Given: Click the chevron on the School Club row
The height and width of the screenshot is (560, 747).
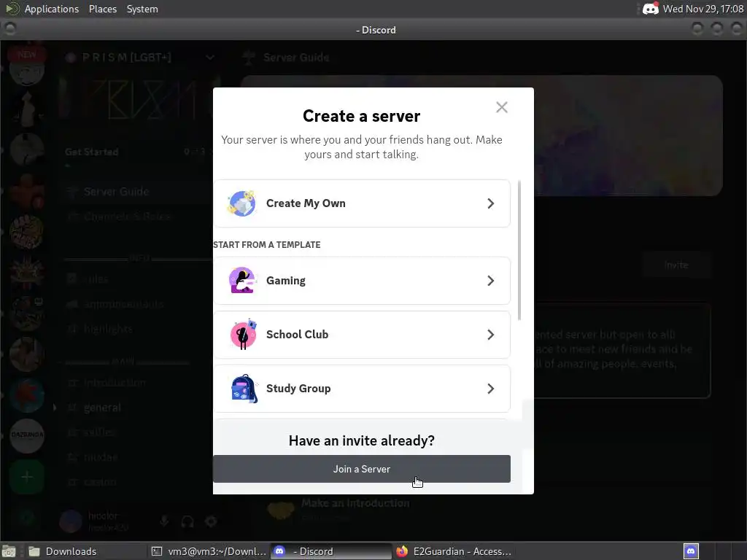Looking at the screenshot, I should (491, 334).
